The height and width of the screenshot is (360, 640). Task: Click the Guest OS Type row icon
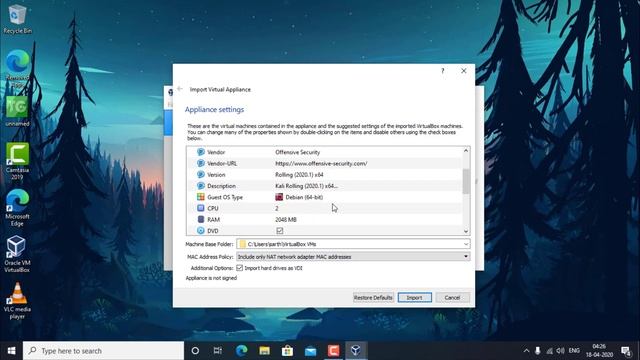[x=200, y=197]
